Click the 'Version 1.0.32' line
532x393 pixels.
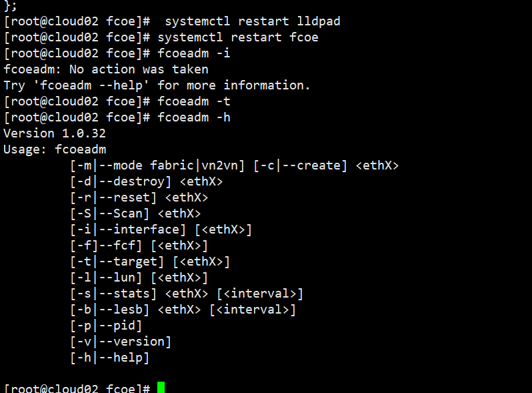point(54,133)
